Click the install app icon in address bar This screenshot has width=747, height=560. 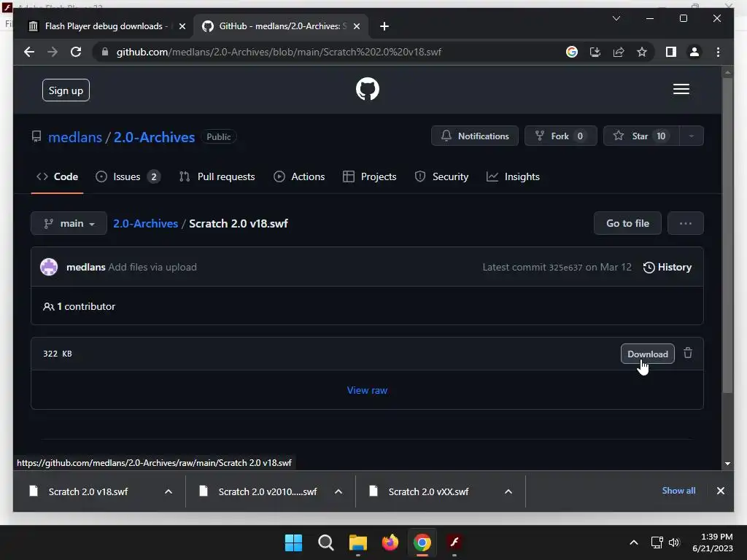point(595,52)
